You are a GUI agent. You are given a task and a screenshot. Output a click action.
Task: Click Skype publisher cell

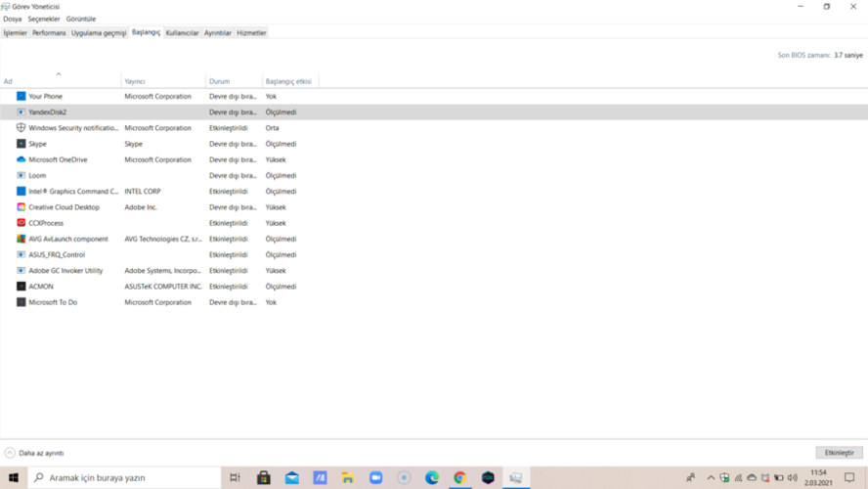[133, 144]
